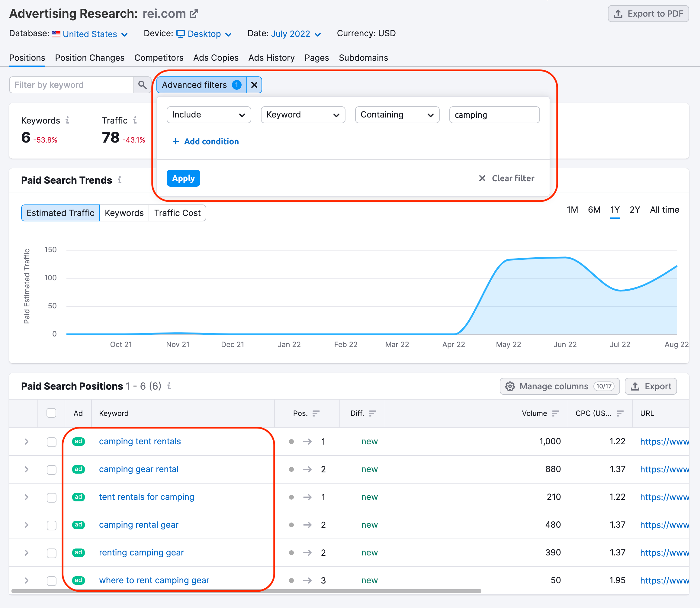Click the keyword search magnifier icon
Image resolution: width=700 pixels, height=608 pixels.
click(x=143, y=85)
